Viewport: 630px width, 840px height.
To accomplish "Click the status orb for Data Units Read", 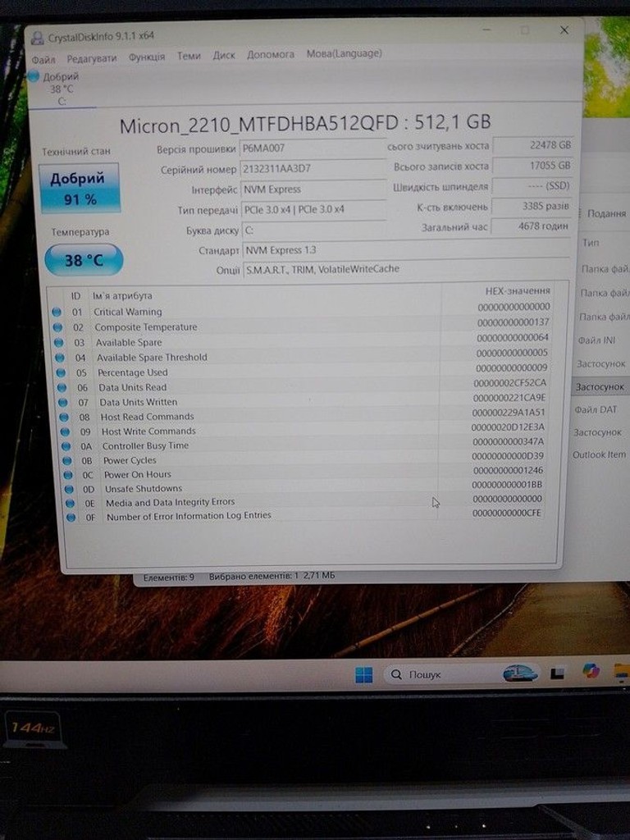I will (62, 387).
